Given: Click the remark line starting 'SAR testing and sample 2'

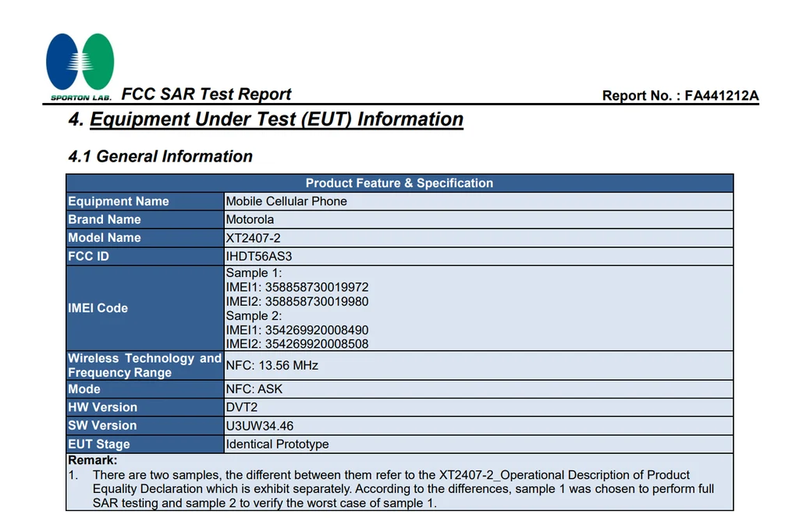Looking at the screenshot, I should 265,503.
